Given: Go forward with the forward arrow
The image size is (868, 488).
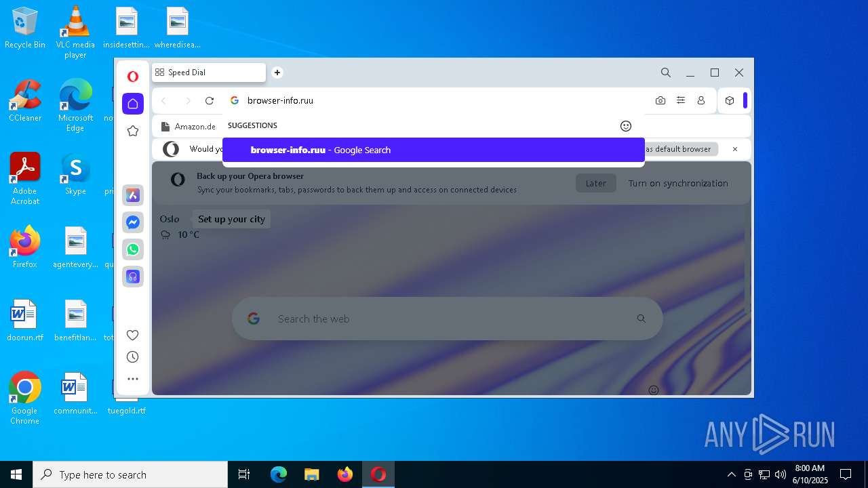Looking at the screenshot, I should [188, 100].
